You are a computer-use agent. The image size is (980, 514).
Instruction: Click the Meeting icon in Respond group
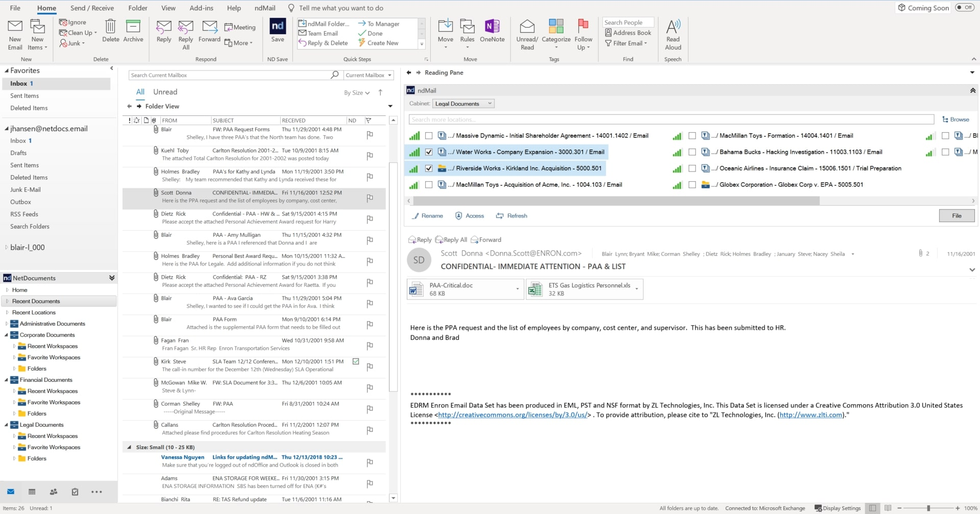[x=240, y=27]
